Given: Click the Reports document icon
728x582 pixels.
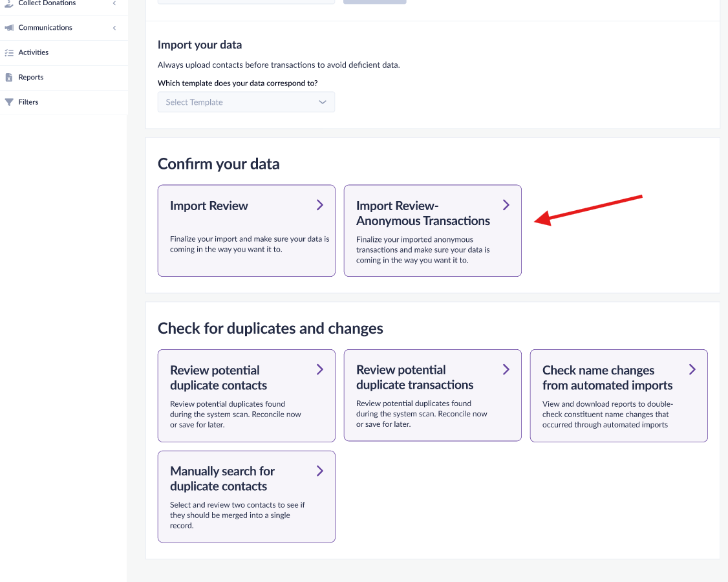Looking at the screenshot, I should [9, 78].
